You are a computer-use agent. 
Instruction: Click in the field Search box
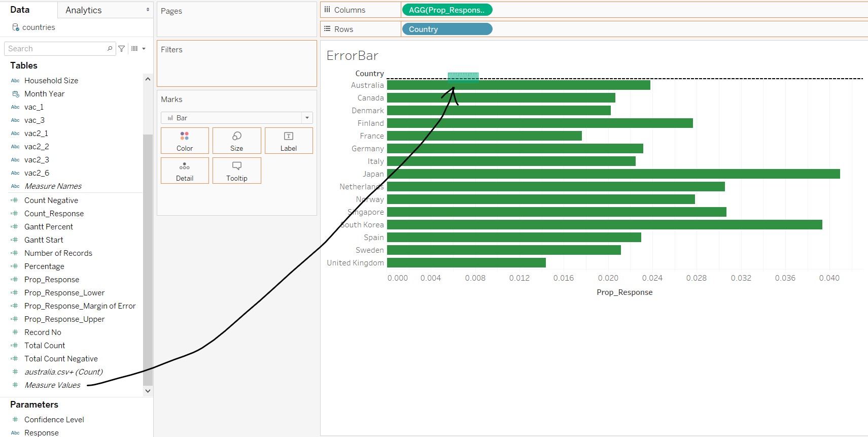point(56,49)
